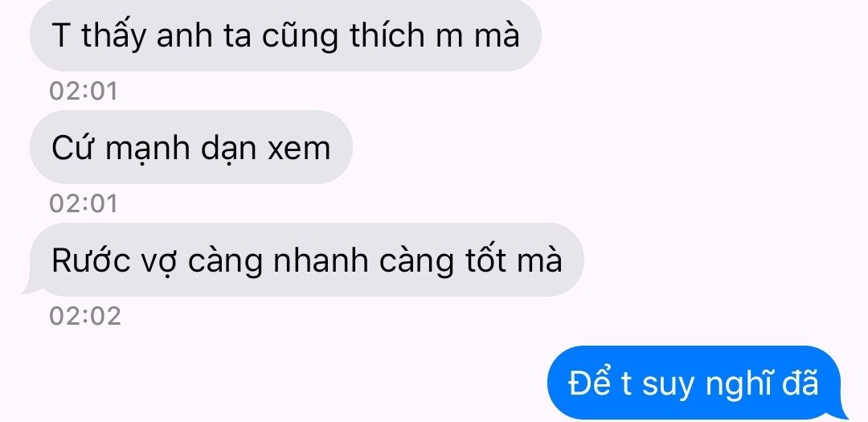Select the message "T thấy anh ta cũng thích m mà"
The image size is (868, 422).
point(285,35)
